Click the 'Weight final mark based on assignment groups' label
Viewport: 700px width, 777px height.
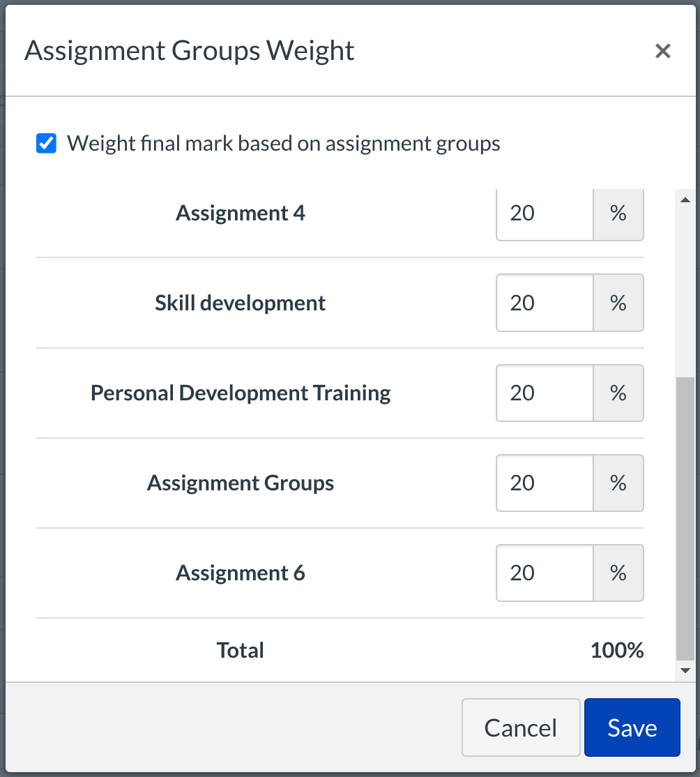coord(283,144)
